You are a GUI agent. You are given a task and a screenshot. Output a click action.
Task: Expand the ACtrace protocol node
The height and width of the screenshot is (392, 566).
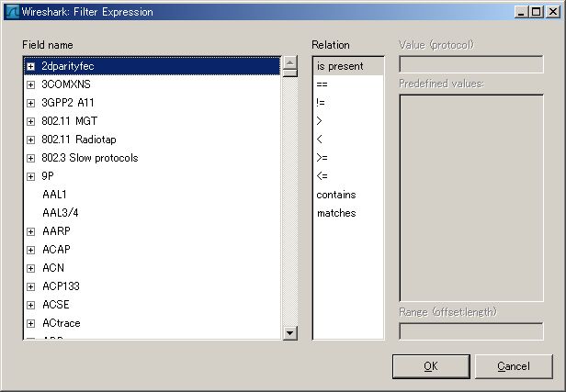[x=30, y=323]
